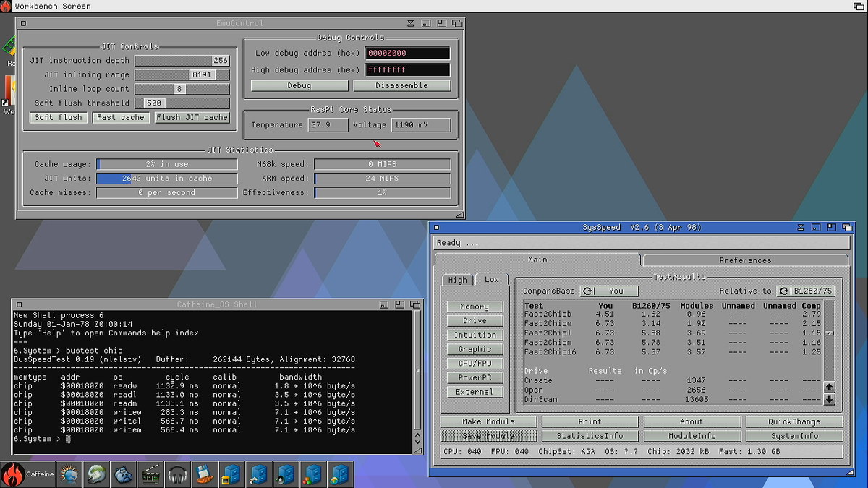Select the High sub-tab

458,280
